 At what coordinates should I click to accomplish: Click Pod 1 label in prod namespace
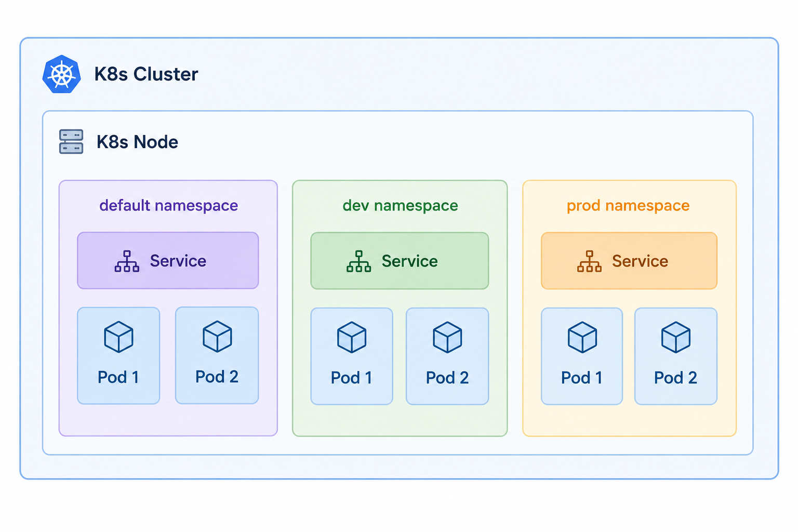click(x=582, y=378)
